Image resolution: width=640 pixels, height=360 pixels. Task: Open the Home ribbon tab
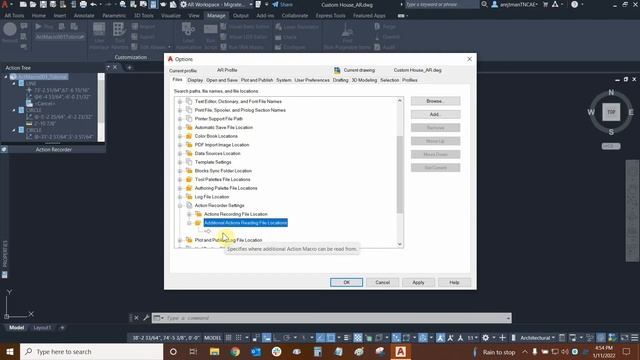pyautogui.click(x=39, y=16)
